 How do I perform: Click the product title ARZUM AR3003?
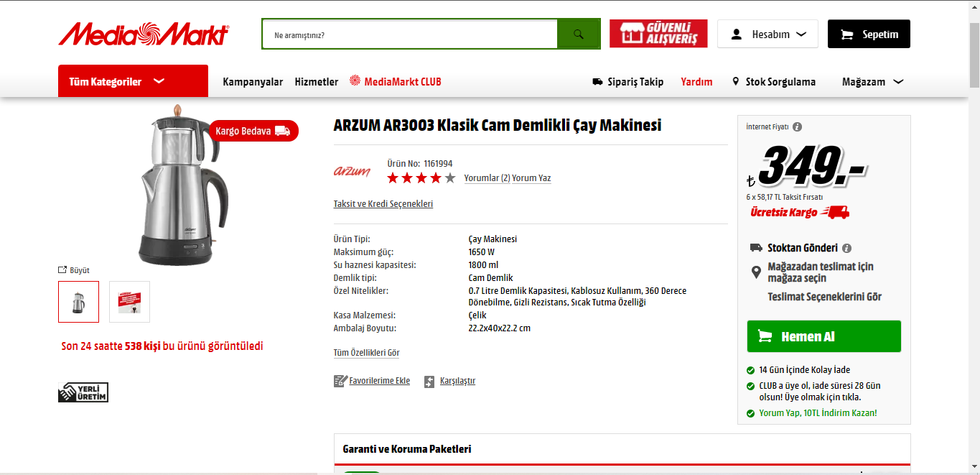(x=498, y=125)
